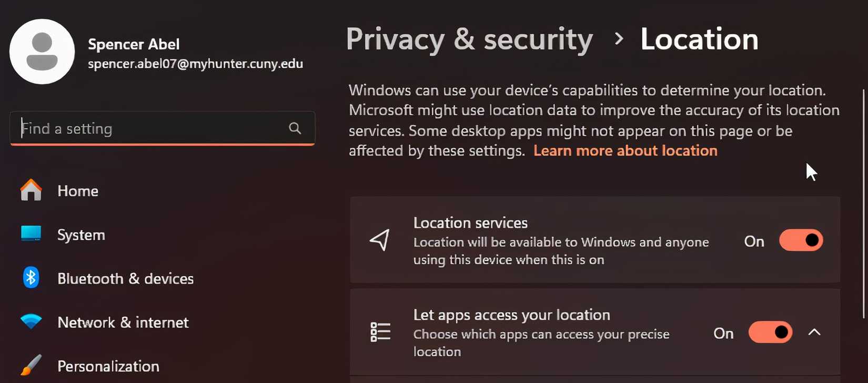The height and width of the screenshot is (383, 868).
Task: Expand the breadcrumb separator chevron
Action: (x=619, y=39)
